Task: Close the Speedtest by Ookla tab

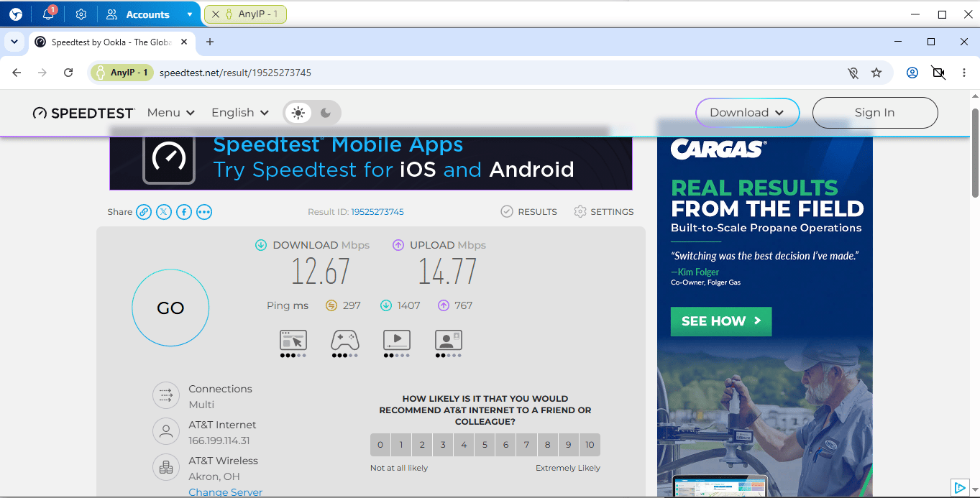Action: 184,42
